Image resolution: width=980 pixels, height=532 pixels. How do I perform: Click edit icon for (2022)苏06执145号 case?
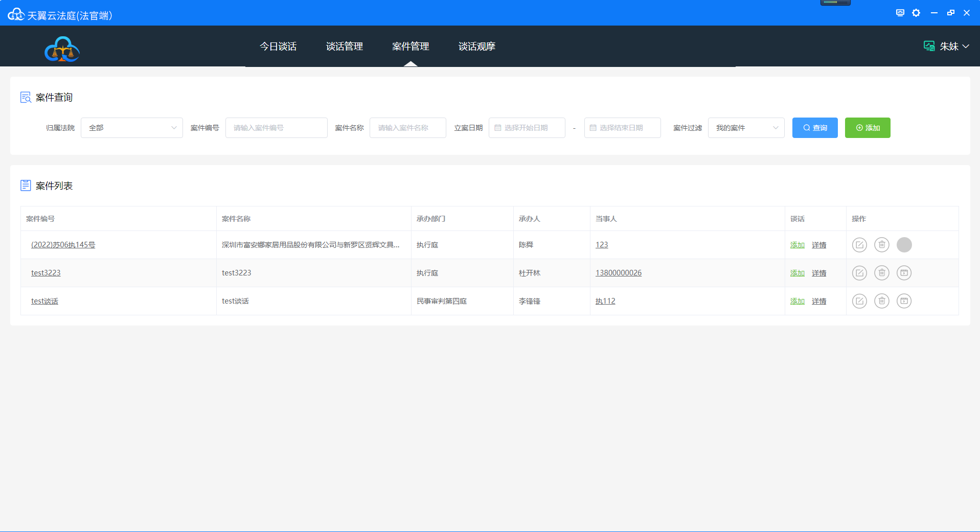[x=859, y=245]
